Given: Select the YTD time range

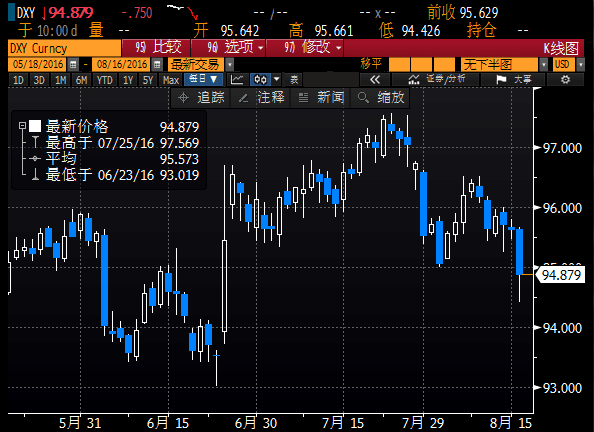Looking at the screenshot, I should [x=105, y=80].
